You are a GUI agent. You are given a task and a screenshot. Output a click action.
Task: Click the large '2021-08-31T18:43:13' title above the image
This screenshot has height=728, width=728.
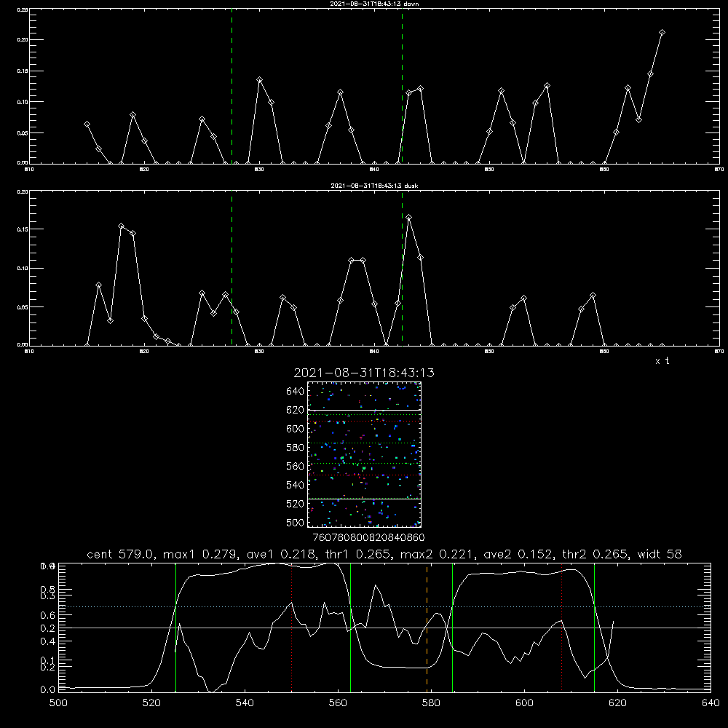[x=364, y=373]
